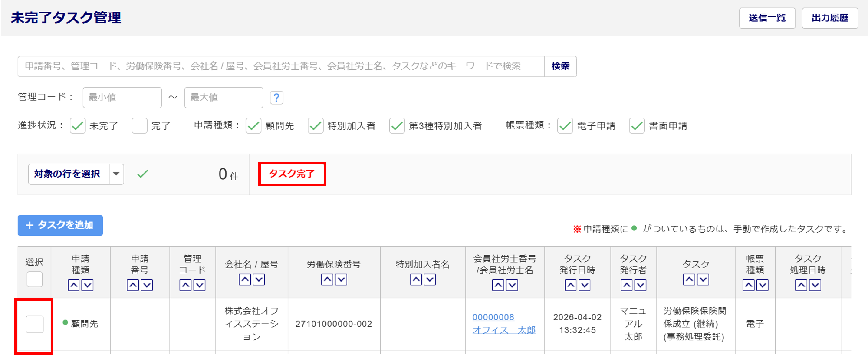Sort 帳票種類 column ascending arrow
Image resolution: width=868 pixels, height=355 pixels.
click(x=748, y=285)
